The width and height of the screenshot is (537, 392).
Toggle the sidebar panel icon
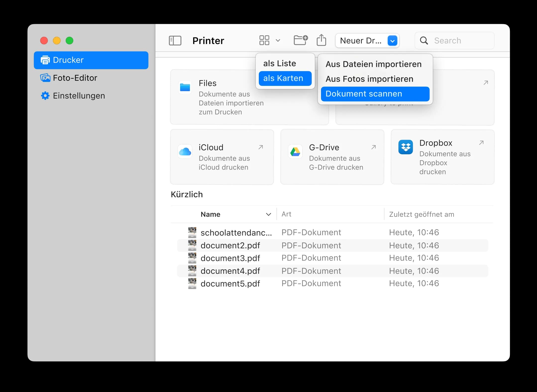pos(175,41)
